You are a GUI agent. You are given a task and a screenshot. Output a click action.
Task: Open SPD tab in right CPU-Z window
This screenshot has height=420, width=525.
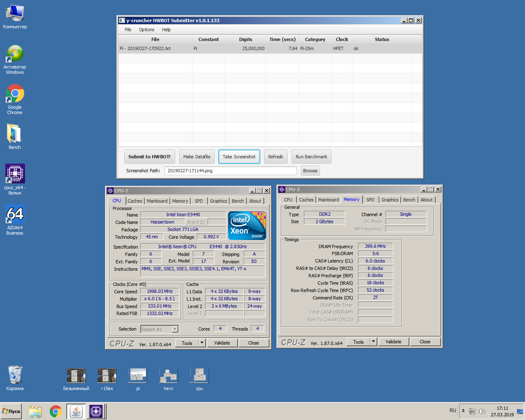point(370,200)
